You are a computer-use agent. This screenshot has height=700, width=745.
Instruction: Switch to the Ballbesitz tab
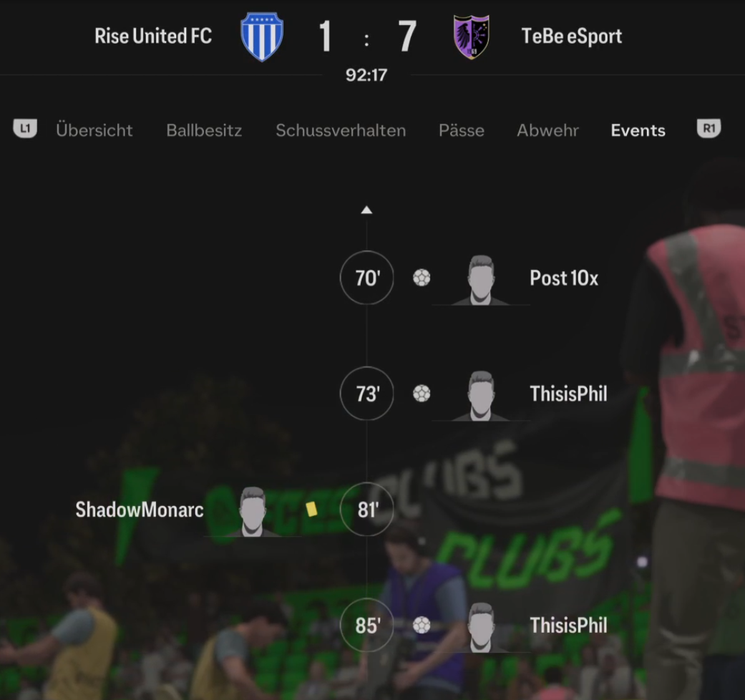tap(204, 130)
